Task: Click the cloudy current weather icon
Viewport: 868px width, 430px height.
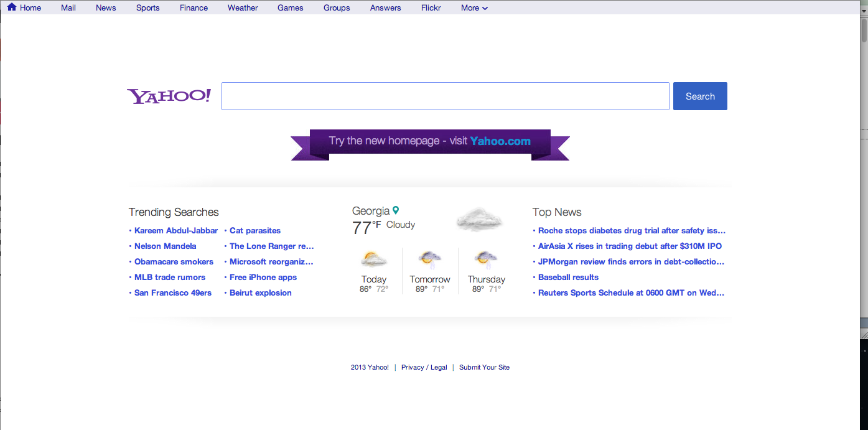Action: coord(479,220)
